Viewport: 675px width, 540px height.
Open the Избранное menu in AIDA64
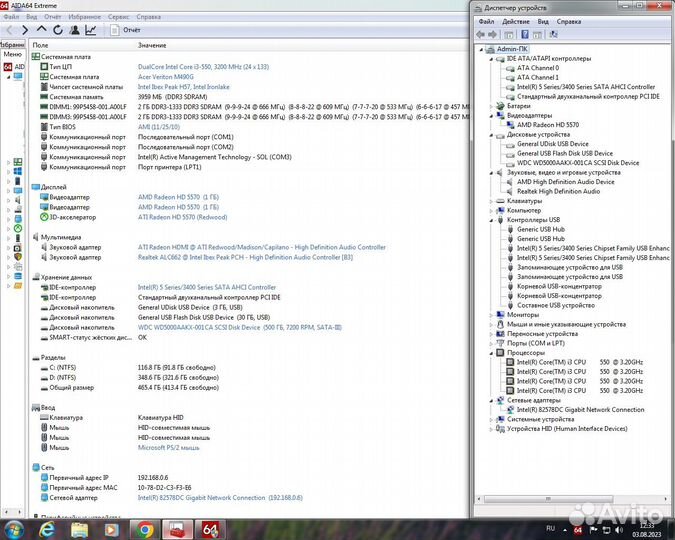pyautogui.click(x=84, y=17)
